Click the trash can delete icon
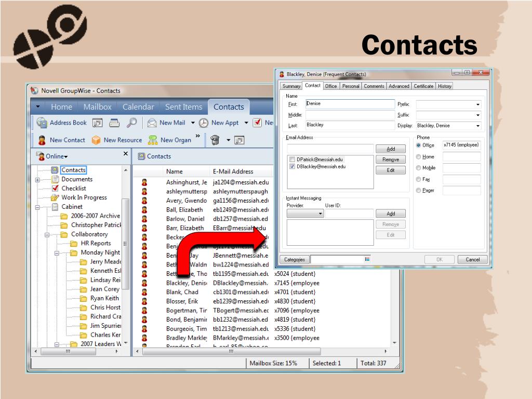 (x=215, y=140)
